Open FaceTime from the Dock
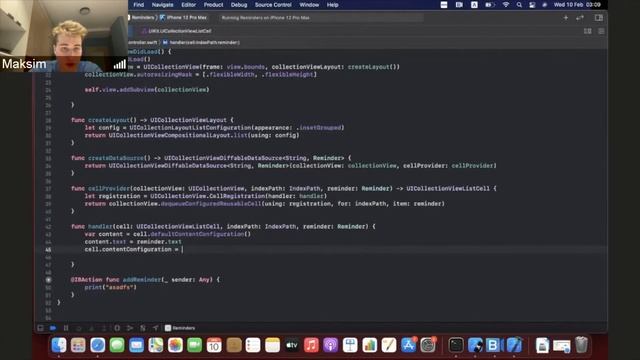Image resolution: width=640 pixels, height=360 pixels. click(194, 345)
